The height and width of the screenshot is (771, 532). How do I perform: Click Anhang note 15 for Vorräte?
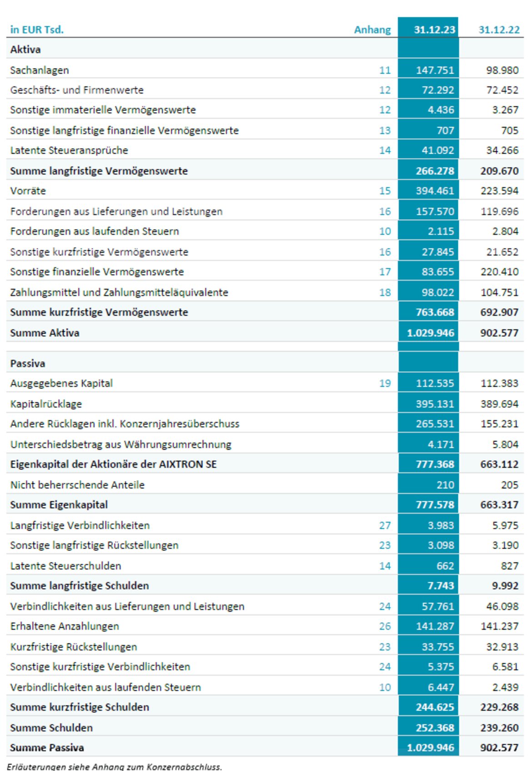point(385,191)
